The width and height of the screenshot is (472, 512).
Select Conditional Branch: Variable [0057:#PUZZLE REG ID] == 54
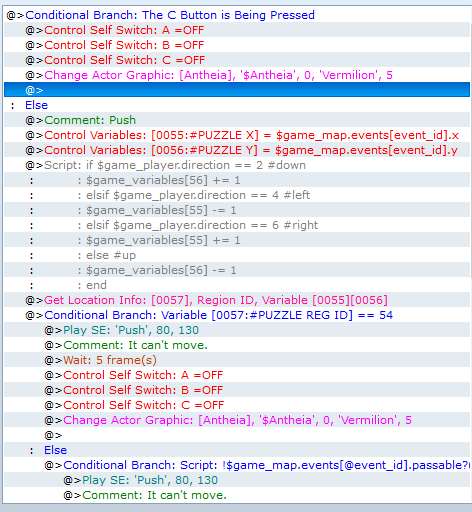coord(237,315)
